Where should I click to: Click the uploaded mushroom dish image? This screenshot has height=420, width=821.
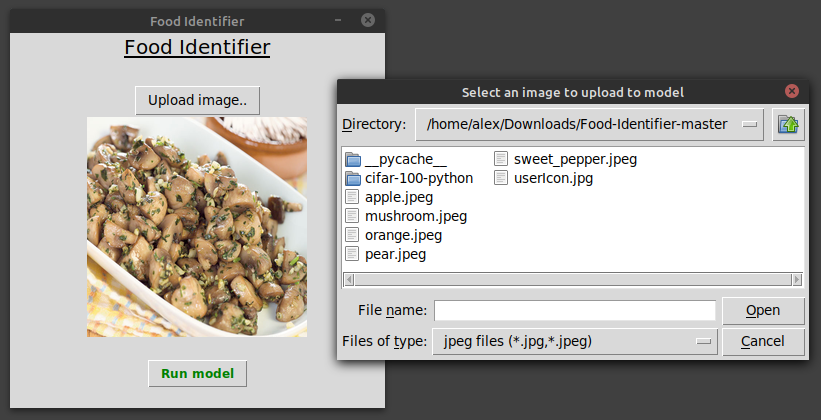(197, 227)
